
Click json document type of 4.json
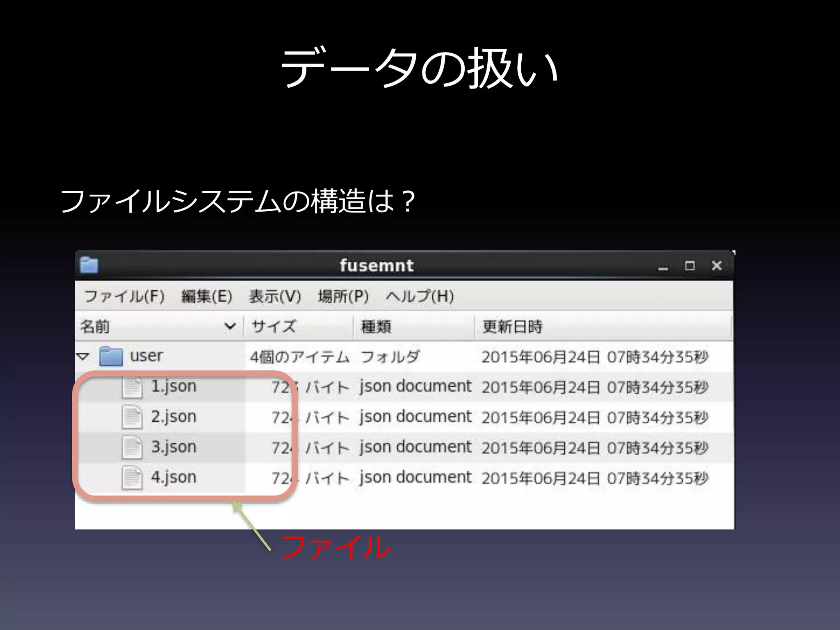click(x=415, y=478)
